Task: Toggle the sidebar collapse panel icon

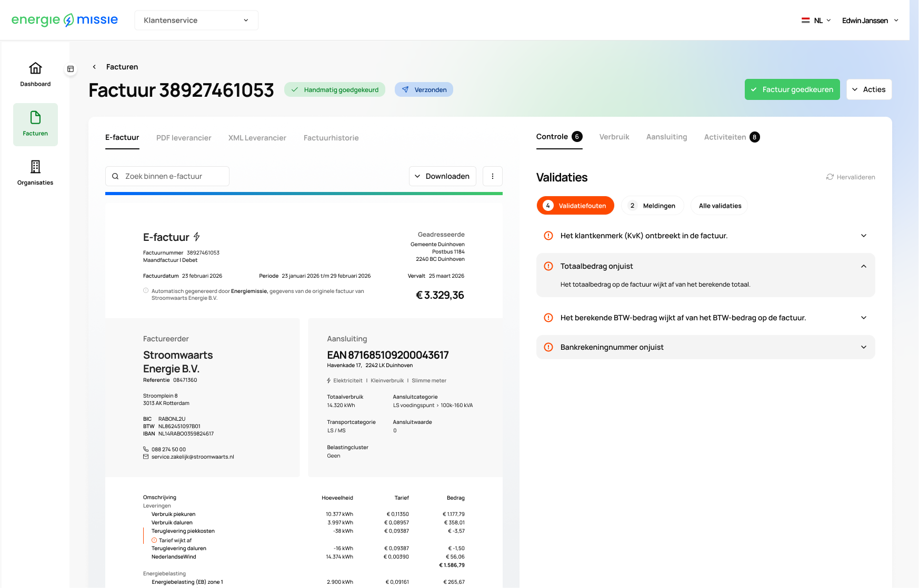Action: point(71,69)
